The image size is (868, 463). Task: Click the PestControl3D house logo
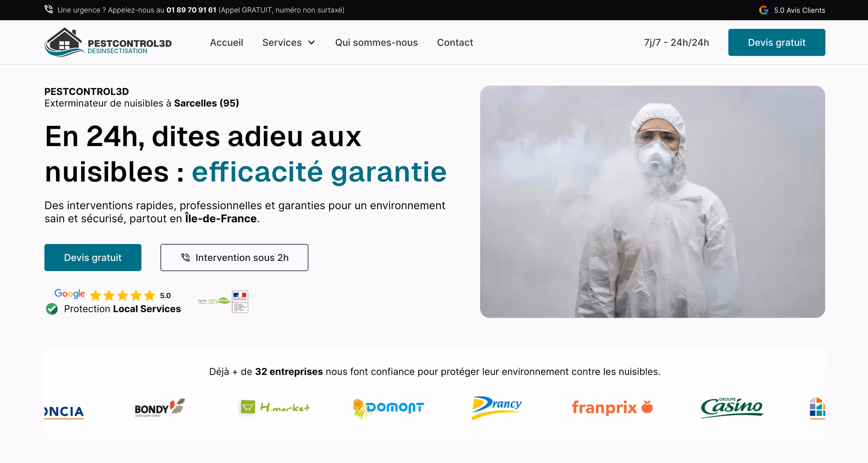point(108,43)
